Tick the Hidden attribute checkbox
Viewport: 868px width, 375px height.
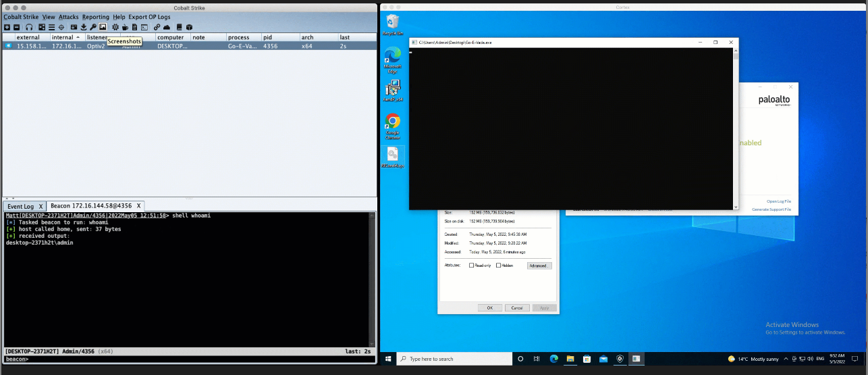499,266
